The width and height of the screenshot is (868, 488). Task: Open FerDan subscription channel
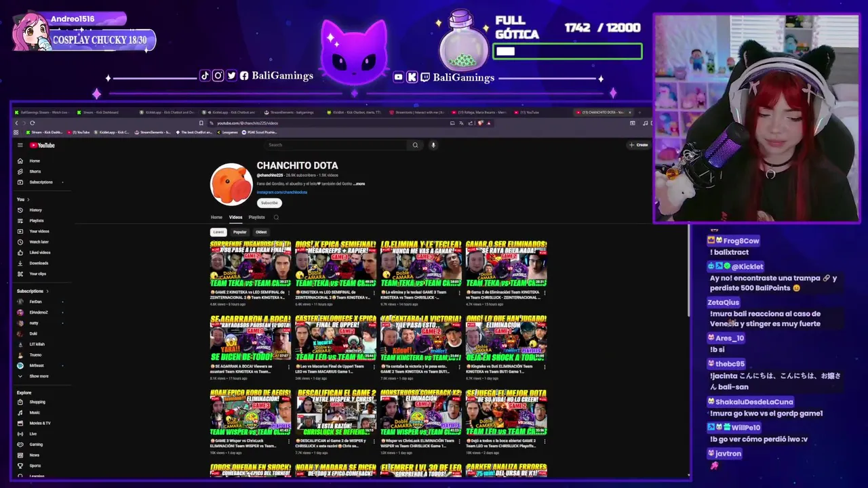click(x=35, y=302)
